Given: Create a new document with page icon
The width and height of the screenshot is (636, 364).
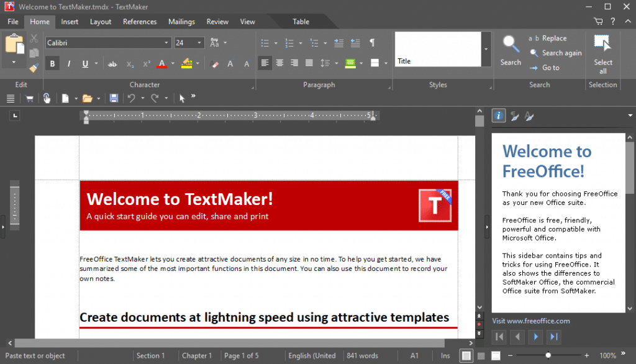Looking at the screenshot, I should point(65,98).
